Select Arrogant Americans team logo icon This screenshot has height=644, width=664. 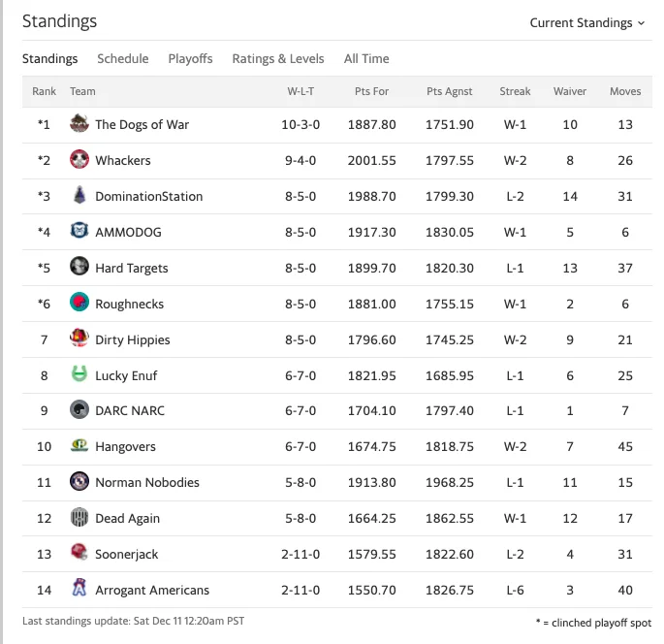click(x=79, y=589)
